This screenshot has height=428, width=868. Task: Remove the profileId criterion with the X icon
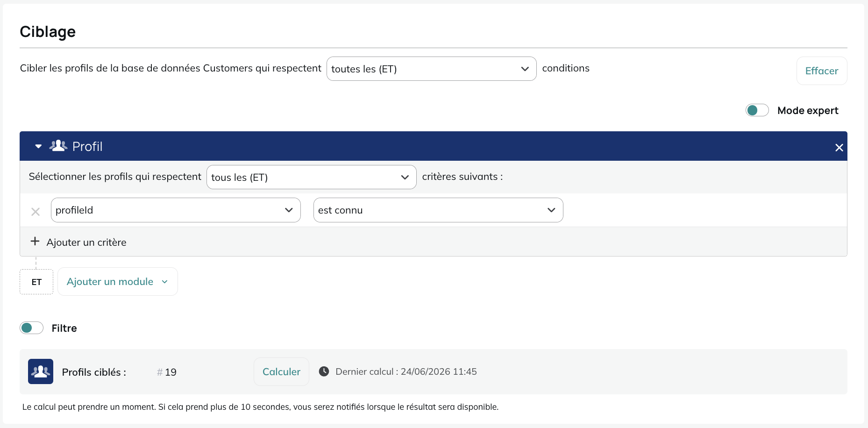36,212
